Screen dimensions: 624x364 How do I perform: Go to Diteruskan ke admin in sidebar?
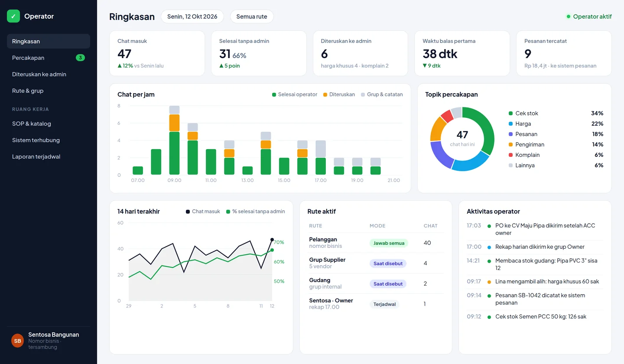[49, 74]
